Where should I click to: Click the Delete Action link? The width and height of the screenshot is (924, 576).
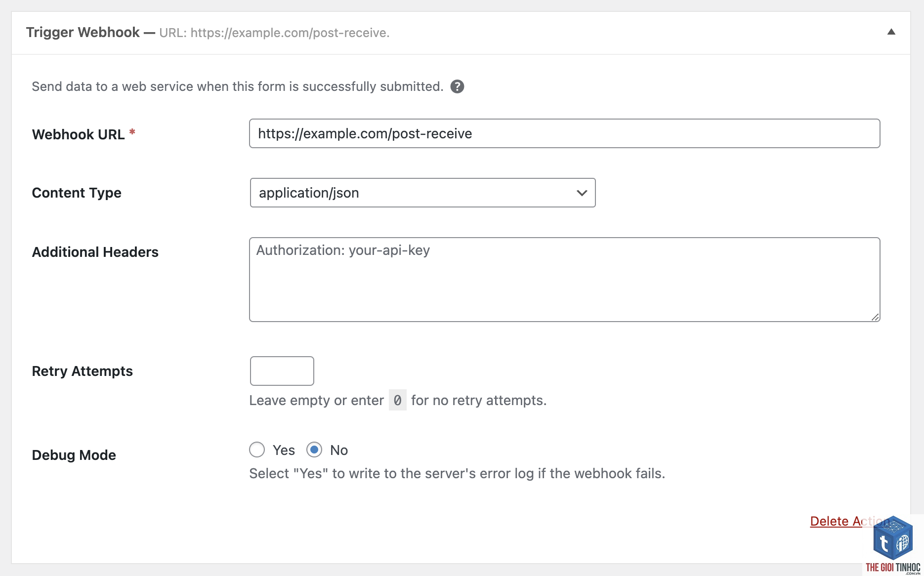click(851, 521)
